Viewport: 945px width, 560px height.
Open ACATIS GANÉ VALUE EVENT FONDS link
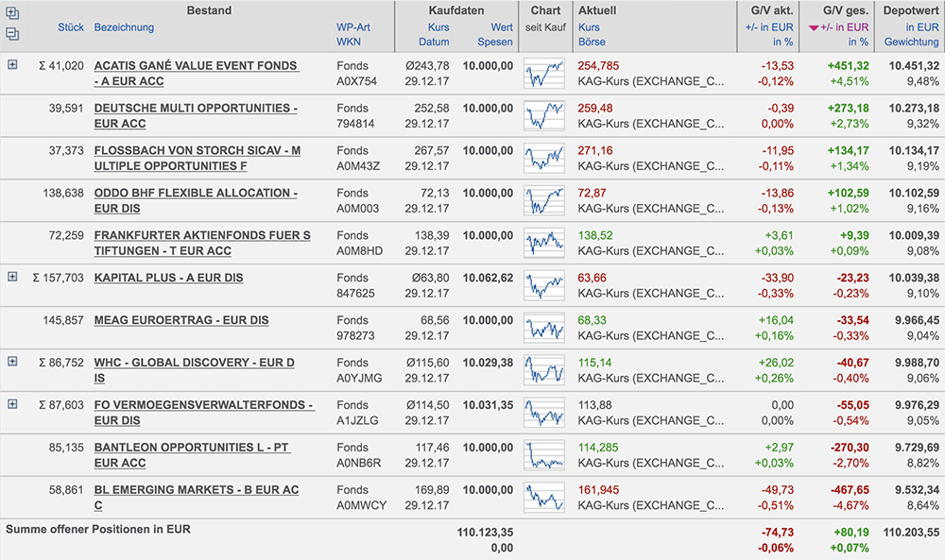[x=196, y=73]
